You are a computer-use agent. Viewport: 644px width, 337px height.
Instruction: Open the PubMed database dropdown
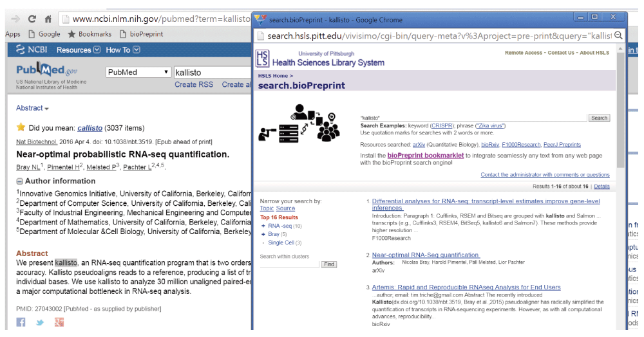[x=138, y=73]
